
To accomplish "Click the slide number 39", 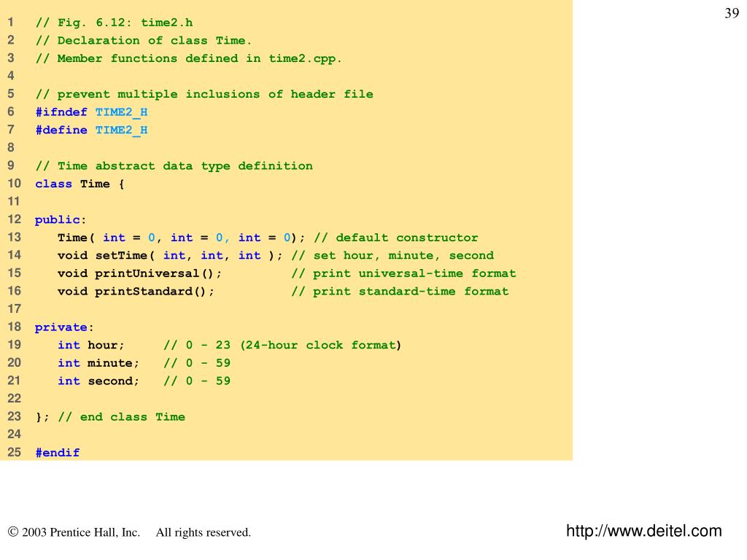I will (x=732, y=13).
